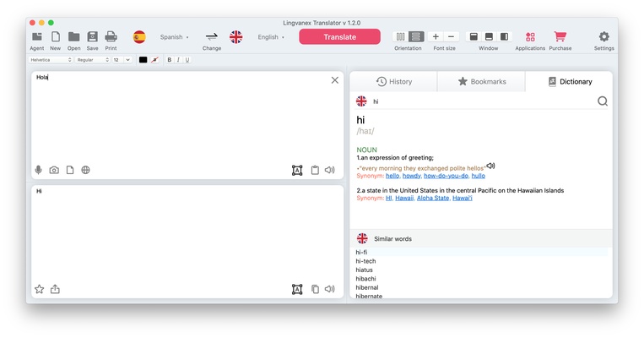644x338 pixels.
Task: Switch to History tab
Action: (394, 81)
